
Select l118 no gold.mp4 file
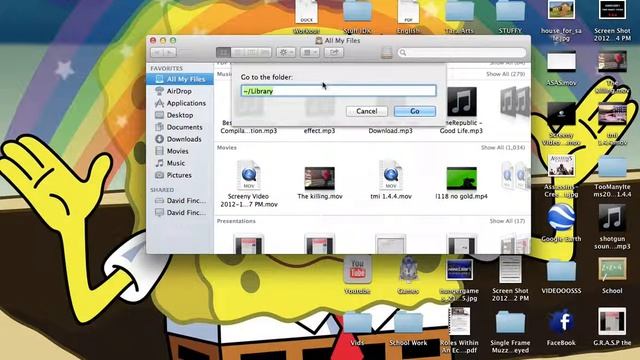point(461,182)
